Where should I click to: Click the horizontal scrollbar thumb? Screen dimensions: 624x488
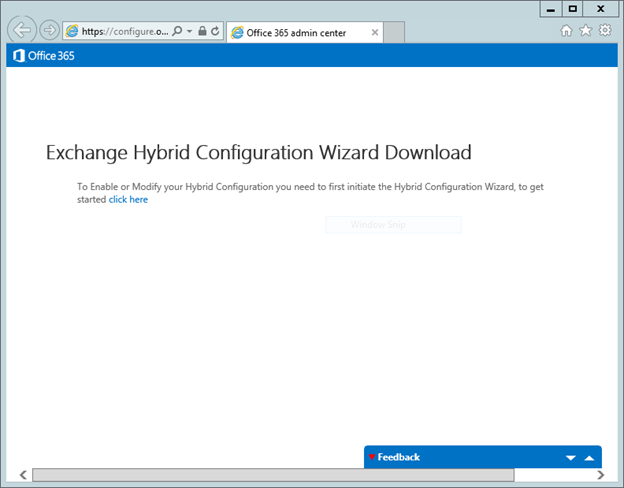273,475
